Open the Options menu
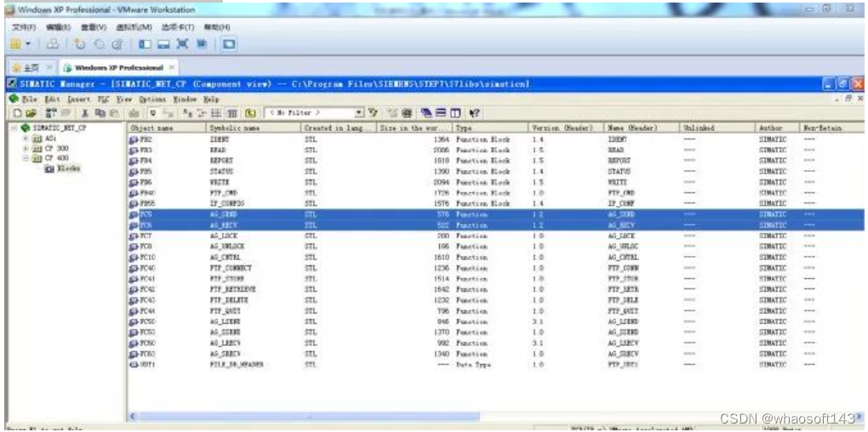 click(x=152, y=99)
